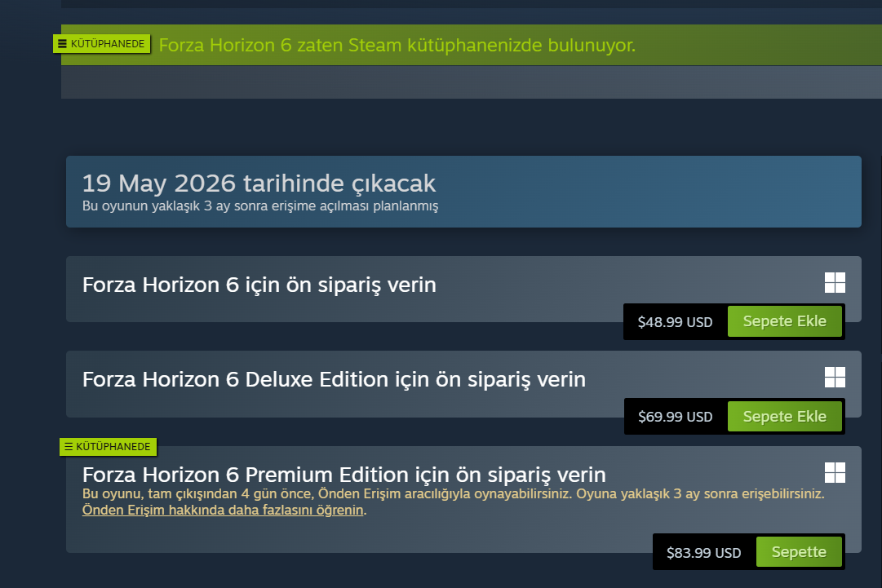
Task: Click the 19 May 2026 release heading
Action: tap(259, 183)
